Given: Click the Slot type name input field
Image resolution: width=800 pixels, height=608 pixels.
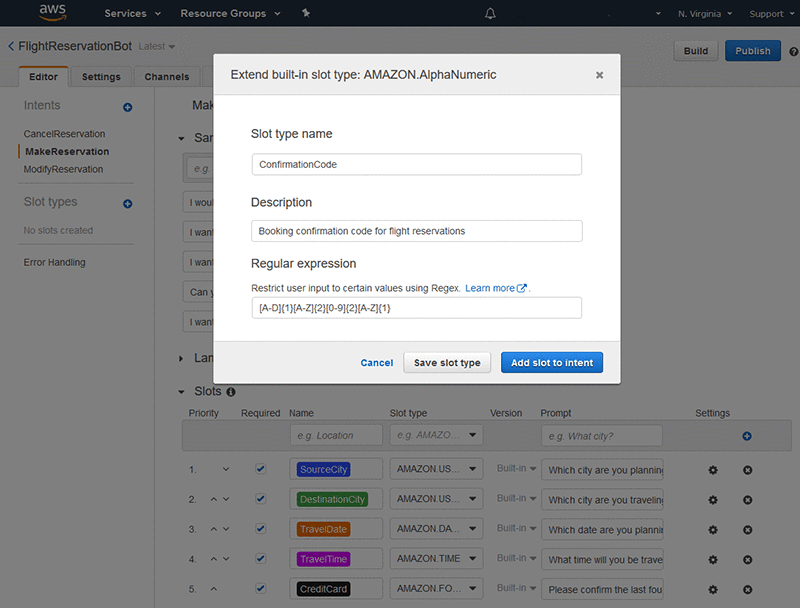Looking at the screenshot, I should 416,164.
